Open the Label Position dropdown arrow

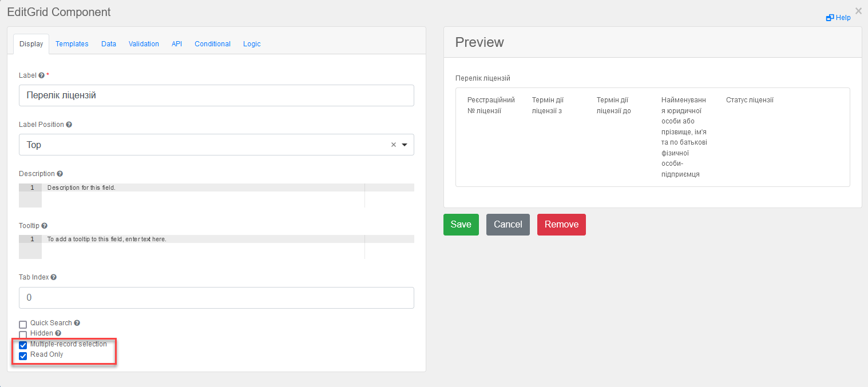405,145
